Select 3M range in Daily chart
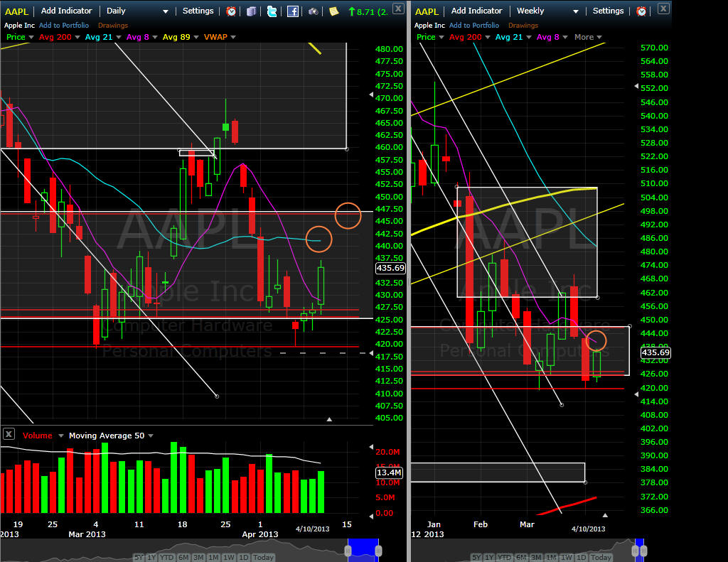 click(198, 557)
